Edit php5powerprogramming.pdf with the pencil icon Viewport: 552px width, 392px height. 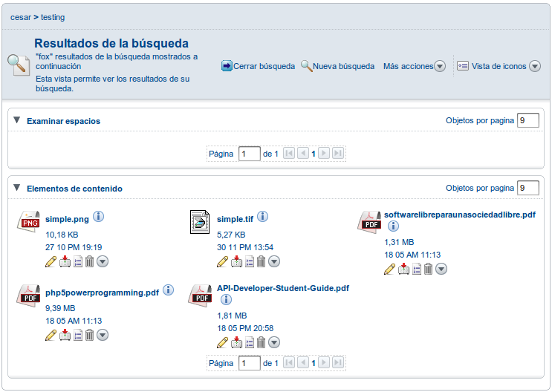coord(51,335)
